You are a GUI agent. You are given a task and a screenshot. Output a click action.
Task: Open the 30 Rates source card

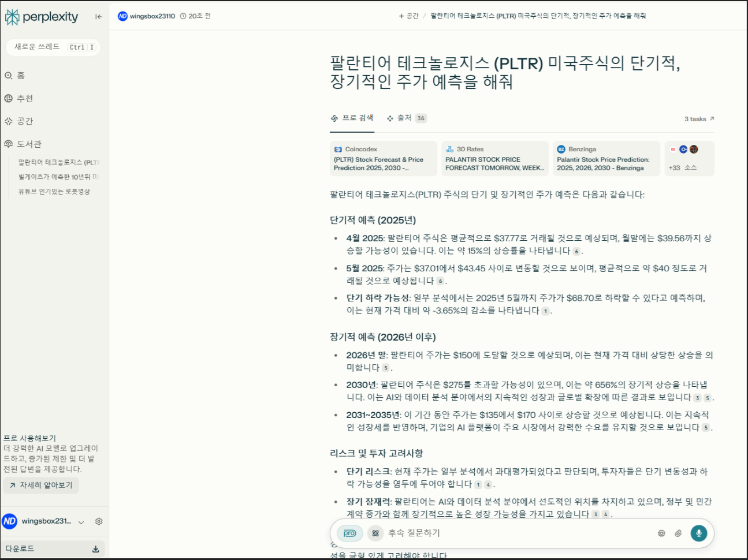click(x=495, y=158)
